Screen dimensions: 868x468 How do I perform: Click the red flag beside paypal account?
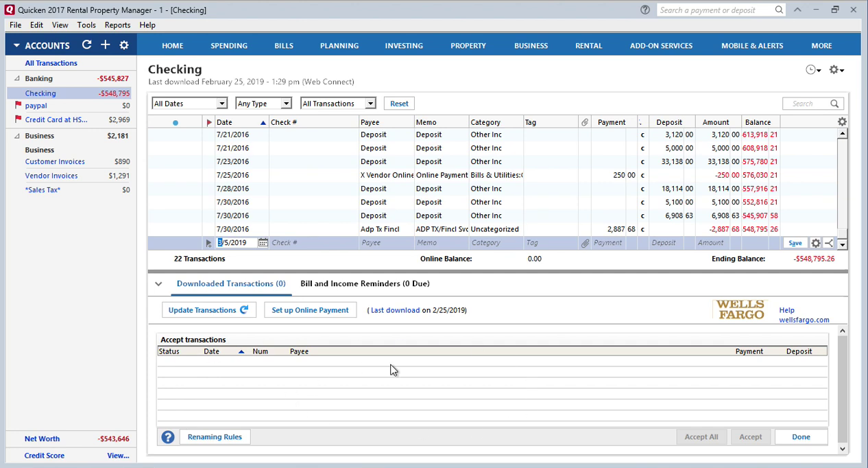[19, 106]
